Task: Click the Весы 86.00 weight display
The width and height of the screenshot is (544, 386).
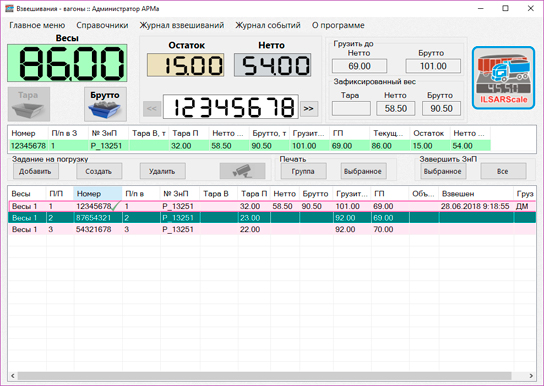Action: (67, 63)
